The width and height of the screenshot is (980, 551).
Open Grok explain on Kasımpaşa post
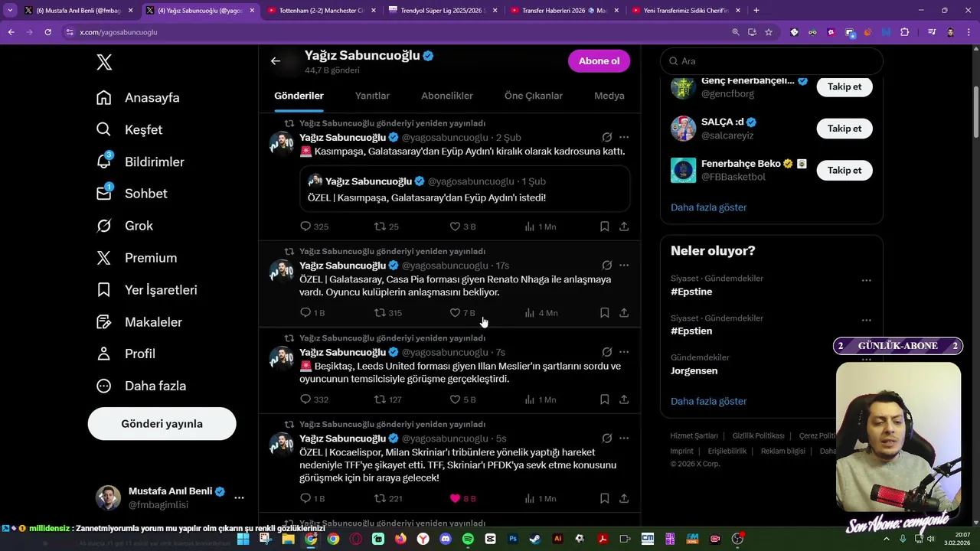coord(606,137)
